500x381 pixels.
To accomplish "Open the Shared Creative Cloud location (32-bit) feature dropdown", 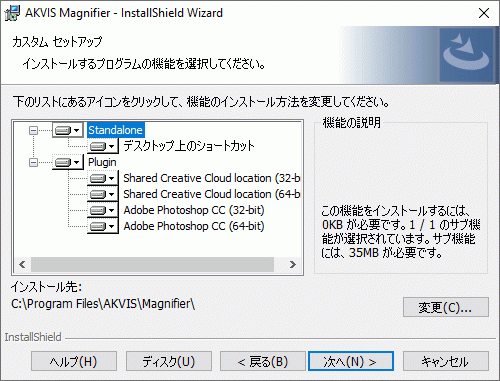I will click(103, 178).
